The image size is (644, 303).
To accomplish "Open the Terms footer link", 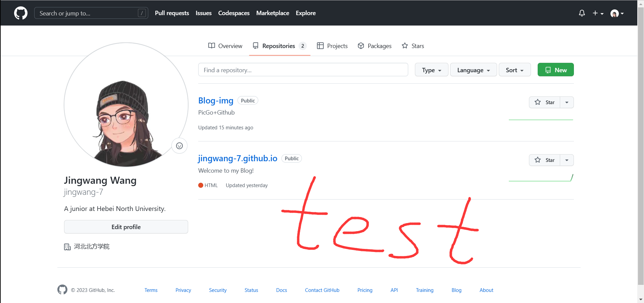I will click(x=151, y=290).
